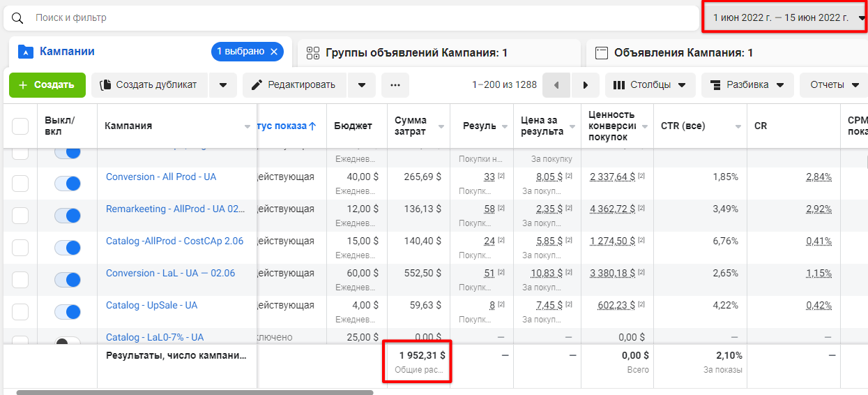868x395 pixels.
Task: Click the search magnifier icon
Action: pyautogui.click(x=17, y=17)
